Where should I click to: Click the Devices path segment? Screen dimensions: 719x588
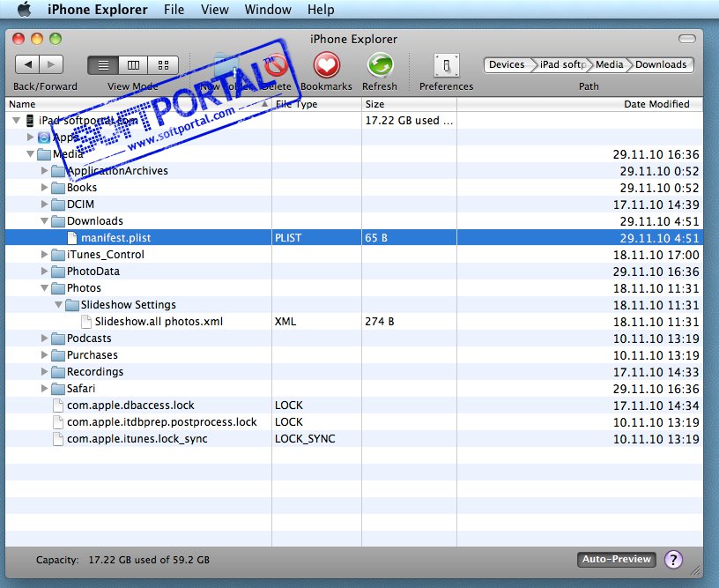(x=508, y=64)
